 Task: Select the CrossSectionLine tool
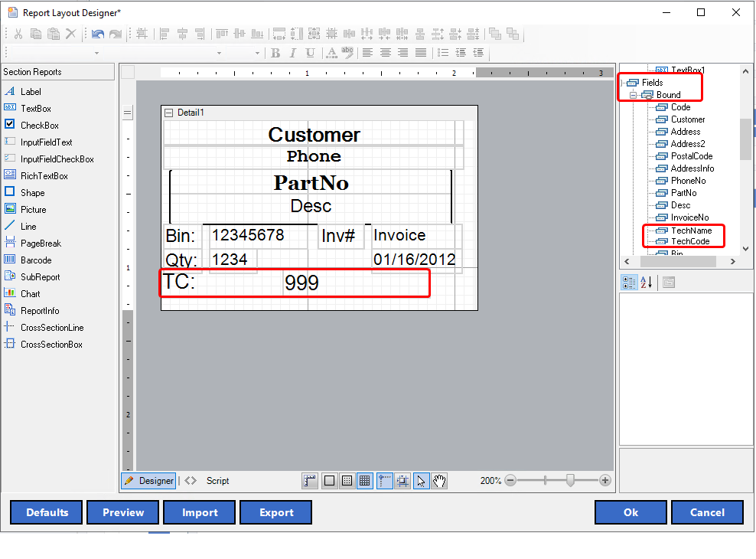51,328
